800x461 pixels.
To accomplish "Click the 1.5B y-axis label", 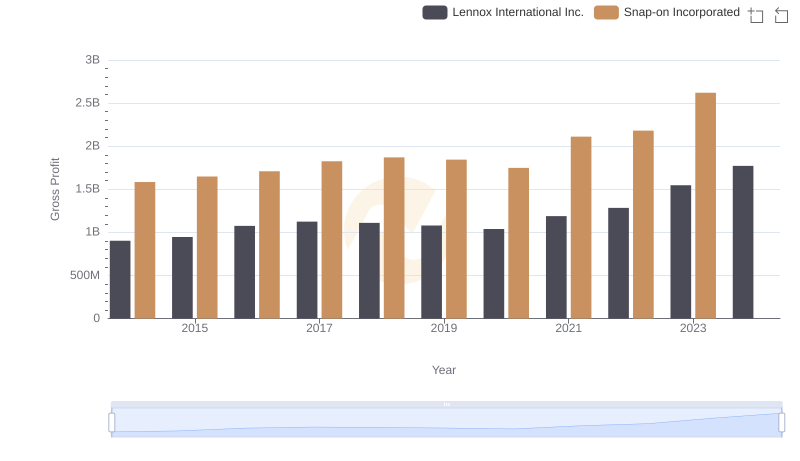I will click(x=87, y=189).
